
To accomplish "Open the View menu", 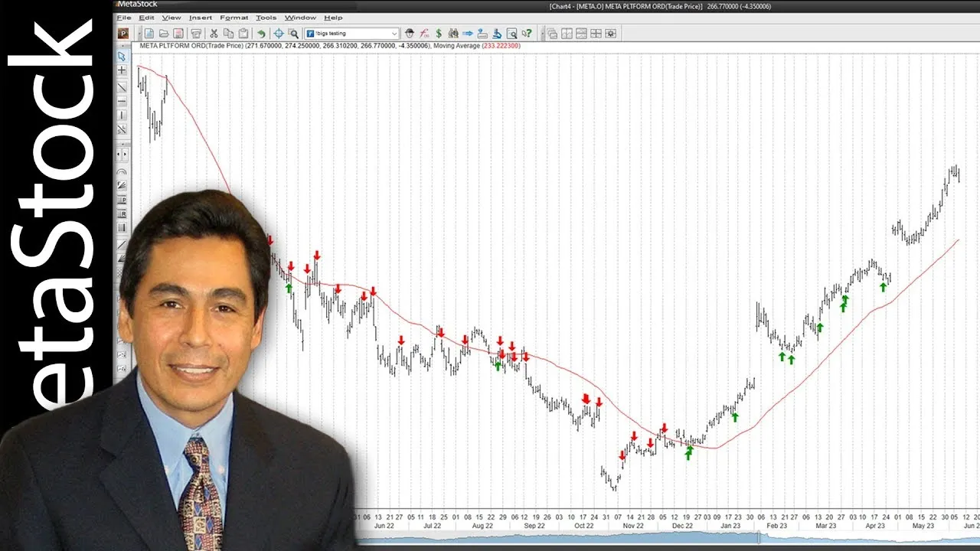I will 171,18.
